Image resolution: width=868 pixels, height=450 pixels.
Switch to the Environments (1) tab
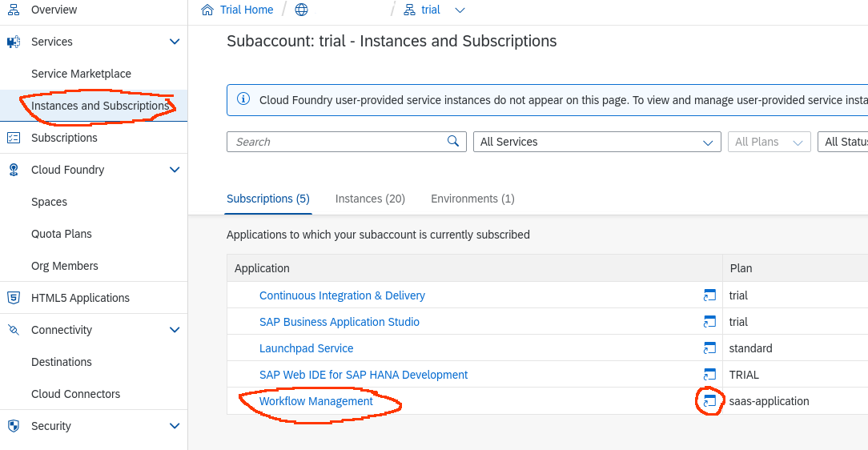[472, 199]
